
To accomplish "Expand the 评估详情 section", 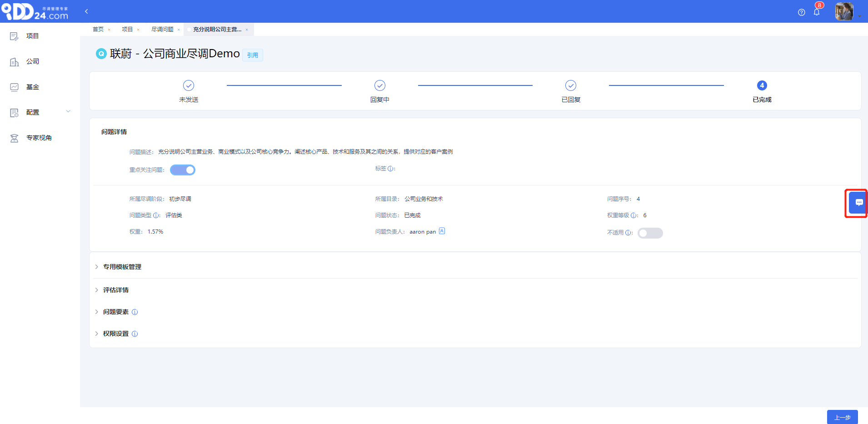I will tap(115, 290).
